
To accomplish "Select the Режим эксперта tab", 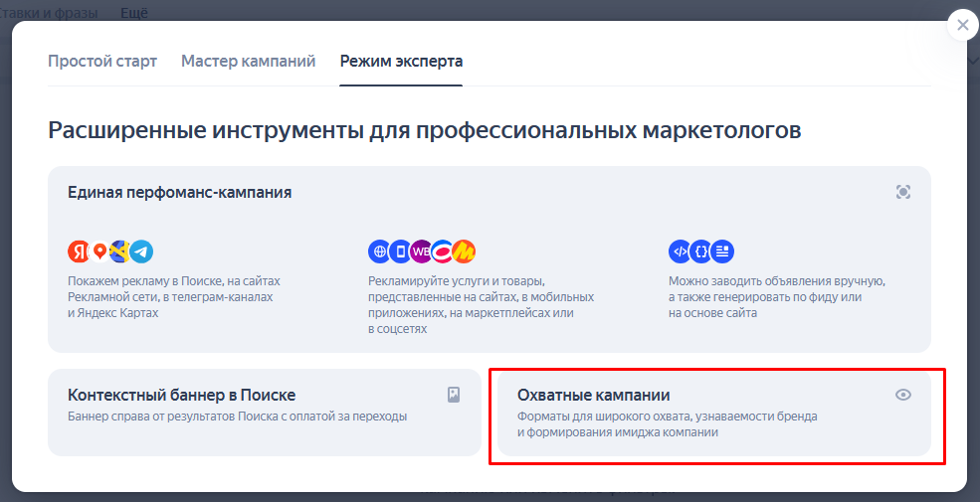I will click(x=401, y=62).
